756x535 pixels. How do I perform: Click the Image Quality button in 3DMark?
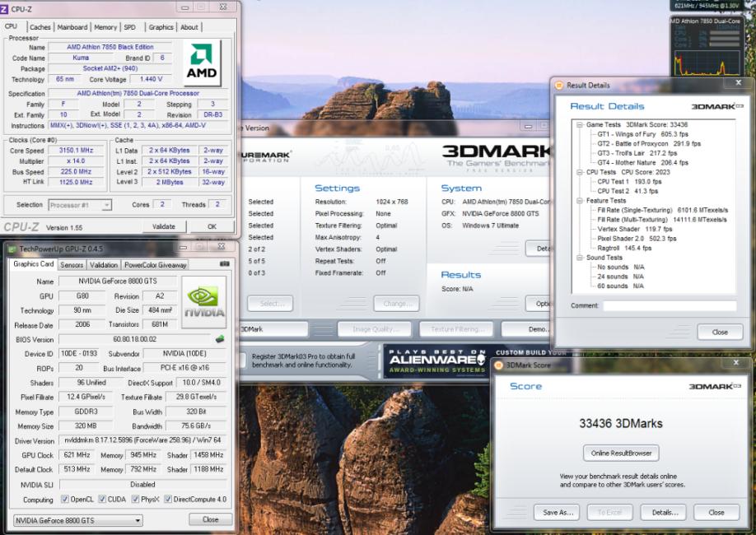[x=375, y=329]
